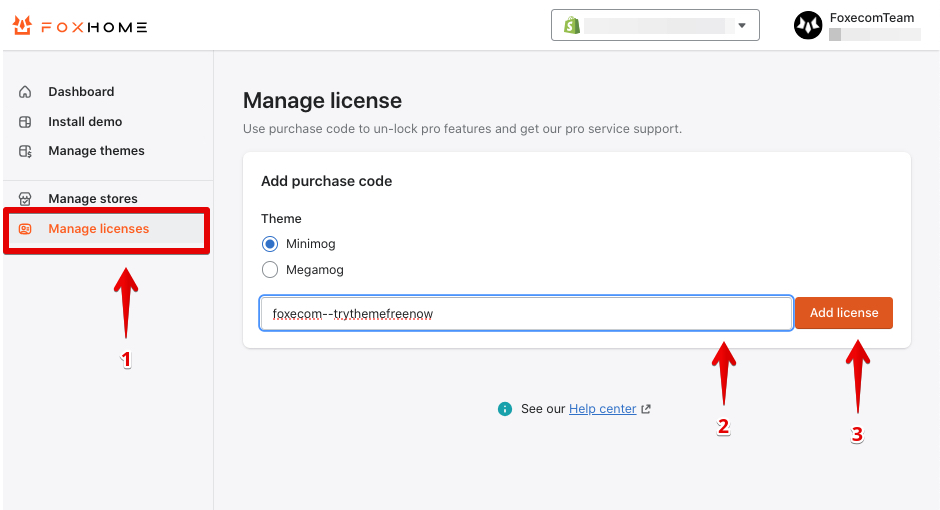Click the Shopify bag icon
The image size is (940, 510).
click(x=572, y=25)
